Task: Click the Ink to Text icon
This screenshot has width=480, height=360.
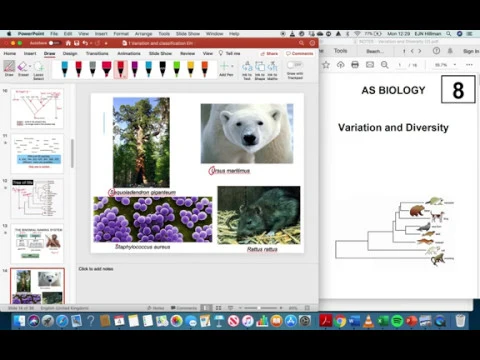Action: (x=247, y=66)
